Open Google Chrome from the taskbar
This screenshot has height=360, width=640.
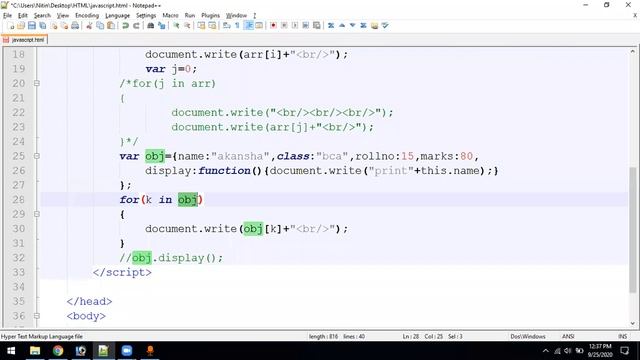(58, 351)
